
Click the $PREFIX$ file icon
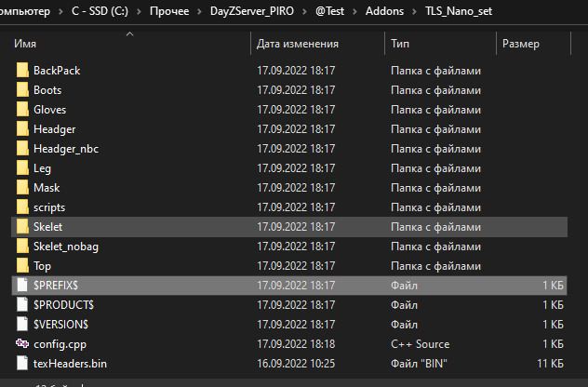[x=22, y=285]
